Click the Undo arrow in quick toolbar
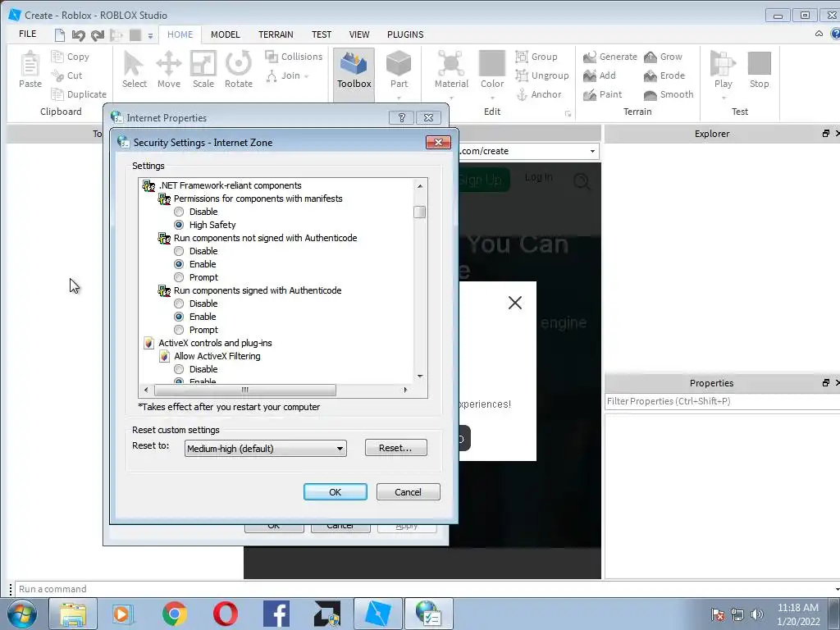The height and width of the screenshot is (630, 840). (78, 35)
